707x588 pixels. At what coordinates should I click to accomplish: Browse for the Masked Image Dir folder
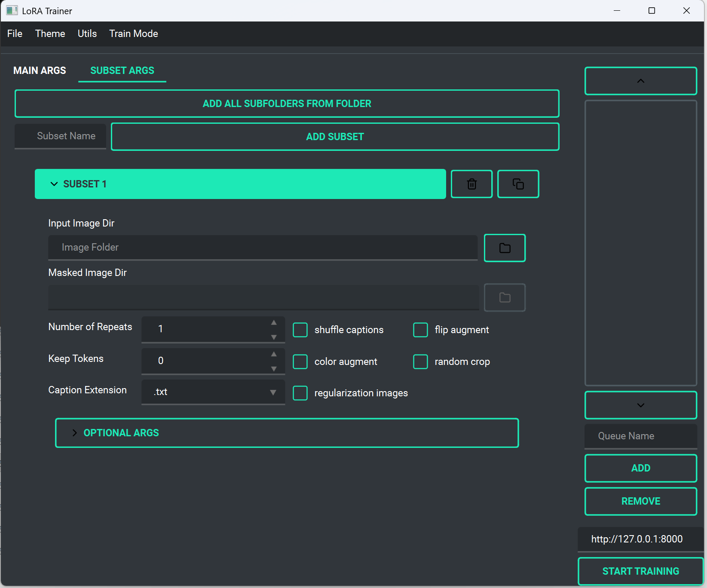(505, 297)
